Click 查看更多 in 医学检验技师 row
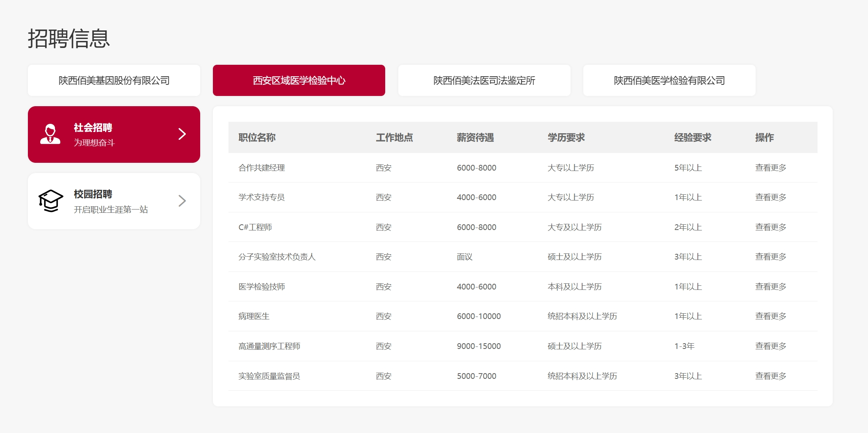 [x=771, y=287]
